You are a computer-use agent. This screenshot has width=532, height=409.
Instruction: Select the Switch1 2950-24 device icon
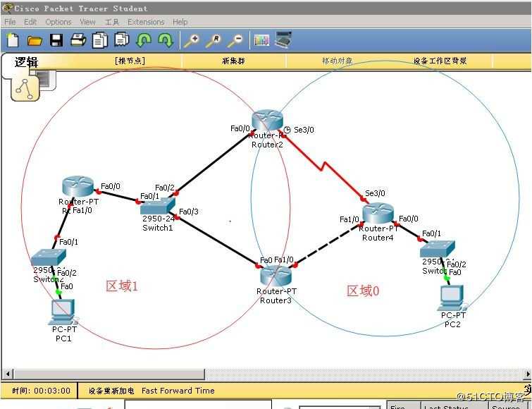coord(158,206)
